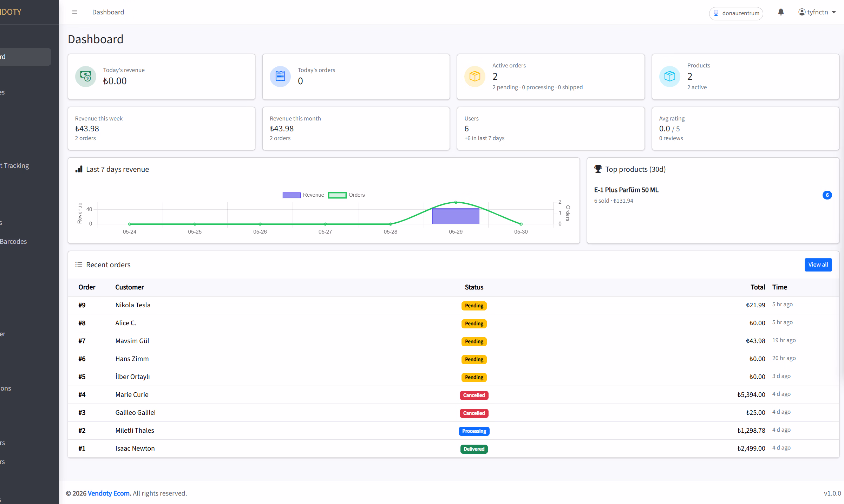Click the Active orders box icon
The width and height of the screenshot is (844, 504).
(x=475, y=76)
